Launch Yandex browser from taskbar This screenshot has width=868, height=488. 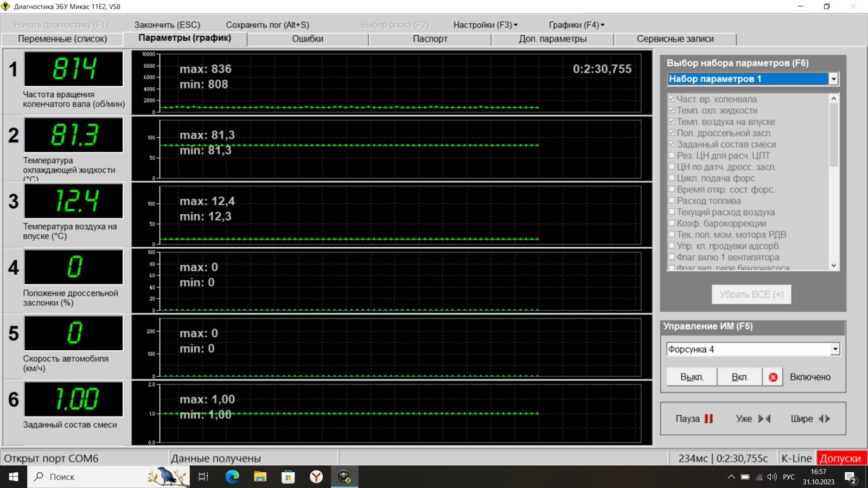coord(316,477)
